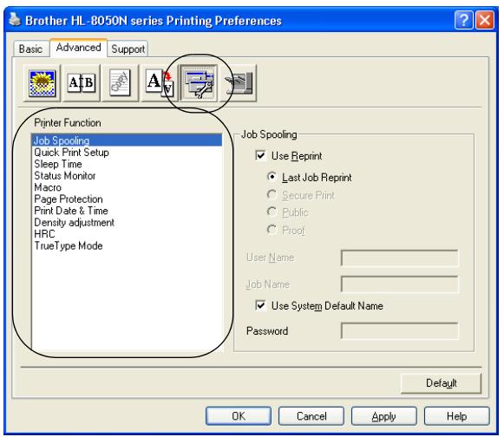Viewport: 504px width, 437px height.
Task: Click the User Name input field
Action: (x=400, y=258)
